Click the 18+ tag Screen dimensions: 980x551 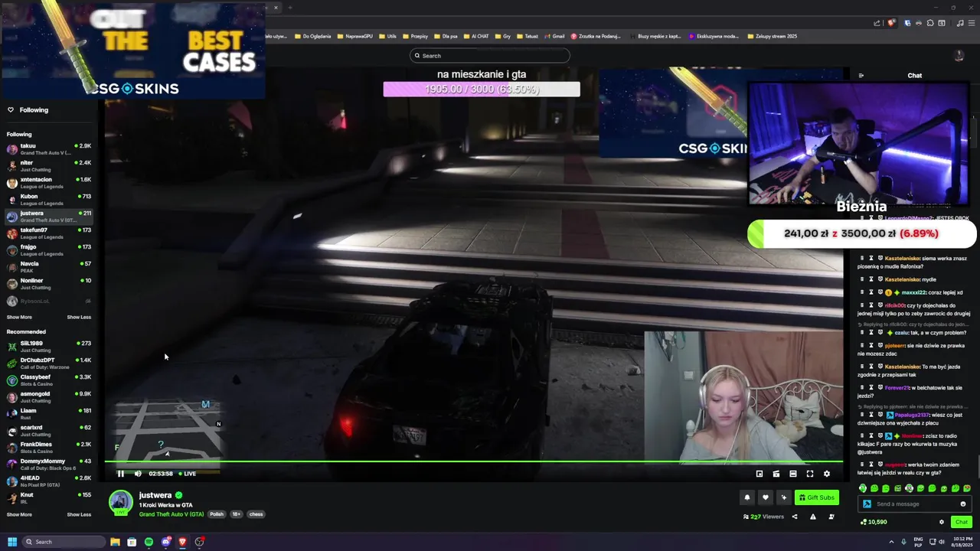(237, 514)
